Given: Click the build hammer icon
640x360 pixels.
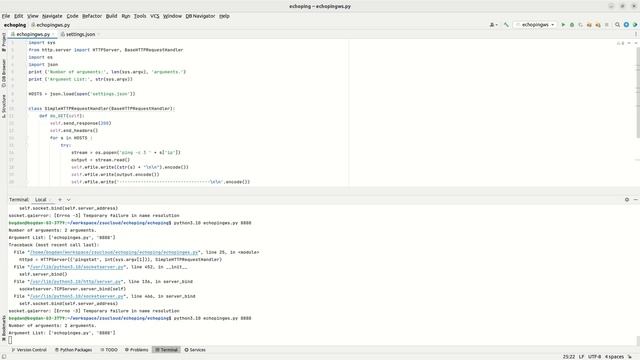Looking at the screenshot, I should click(506, 25).
